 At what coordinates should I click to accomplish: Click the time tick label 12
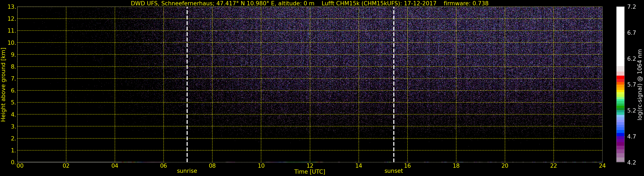coord(310,166)
